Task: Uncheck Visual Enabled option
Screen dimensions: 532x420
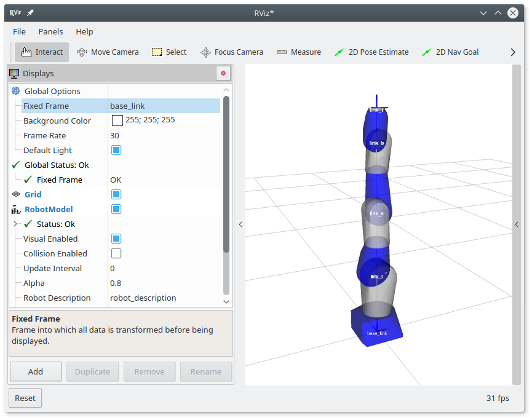Action: click(x=116, y=239)
